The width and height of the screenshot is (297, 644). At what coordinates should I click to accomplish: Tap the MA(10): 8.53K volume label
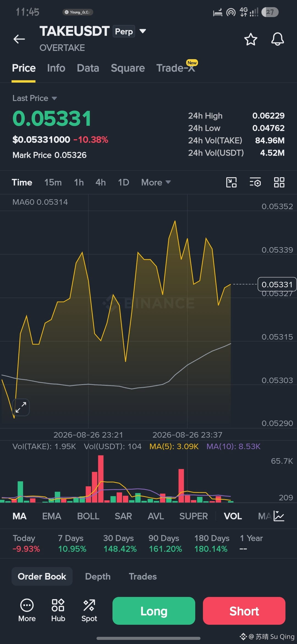(x=233, y=446)
